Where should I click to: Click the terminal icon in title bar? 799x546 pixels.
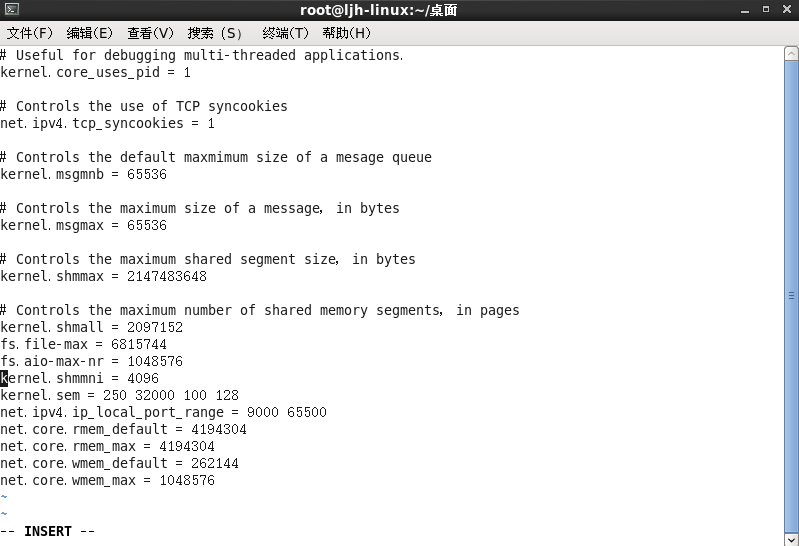tap(11, 9)
